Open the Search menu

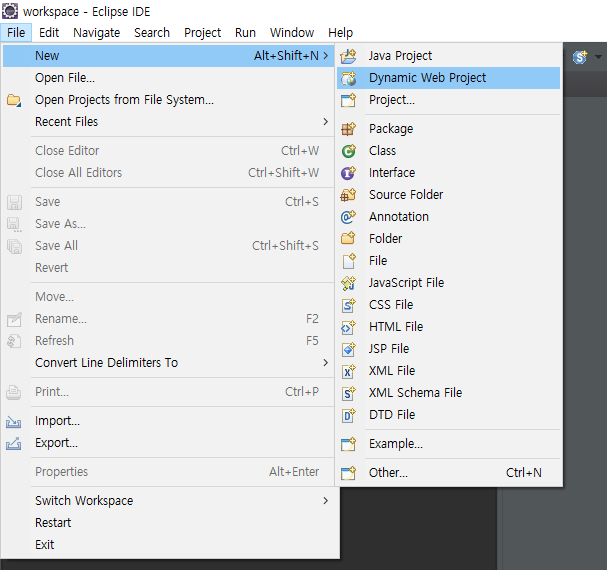(152, 33)
